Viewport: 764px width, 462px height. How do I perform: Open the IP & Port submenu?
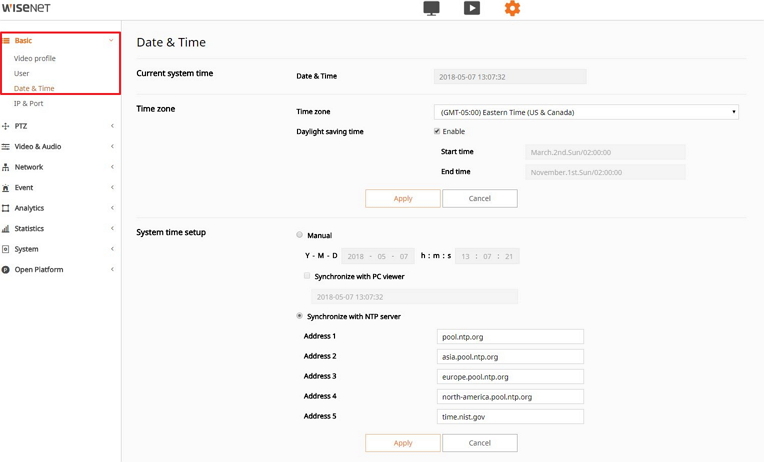click(28, 103)
